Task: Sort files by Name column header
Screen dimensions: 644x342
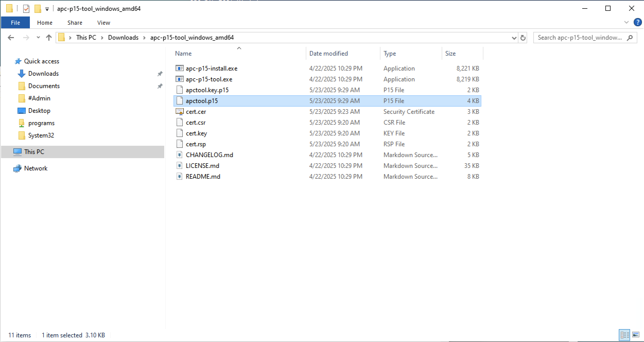Action: 183,54
